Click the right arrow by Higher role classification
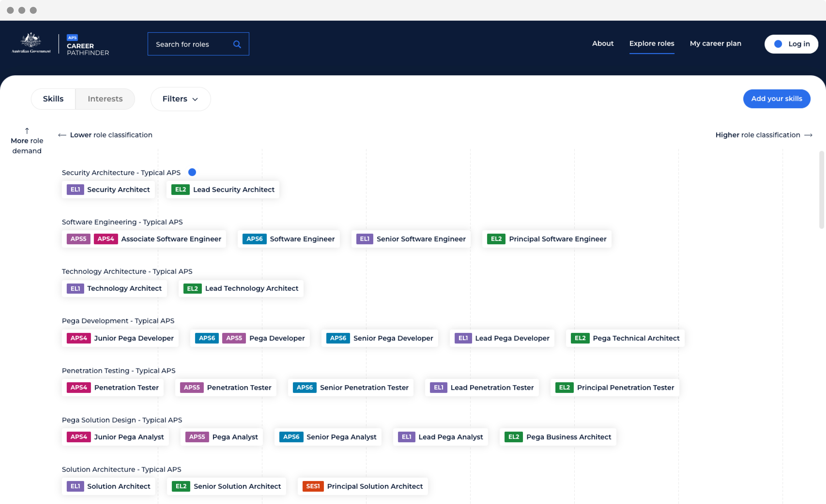 coord(808,135)
